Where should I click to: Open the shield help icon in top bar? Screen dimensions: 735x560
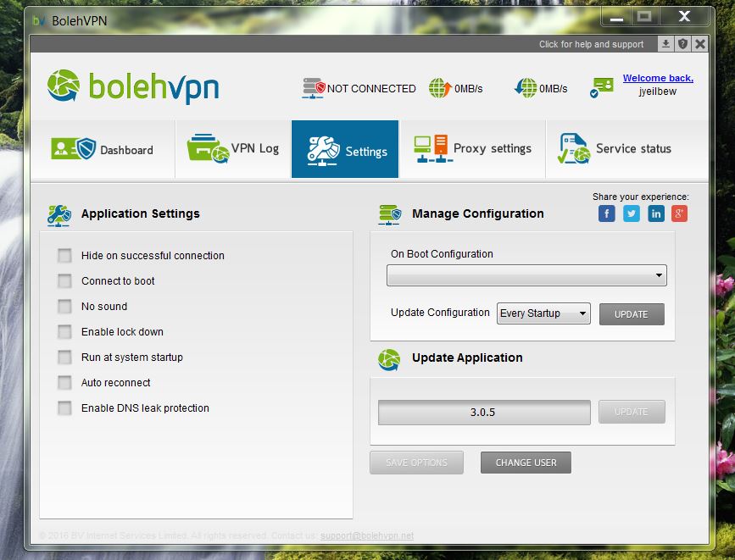683,44
